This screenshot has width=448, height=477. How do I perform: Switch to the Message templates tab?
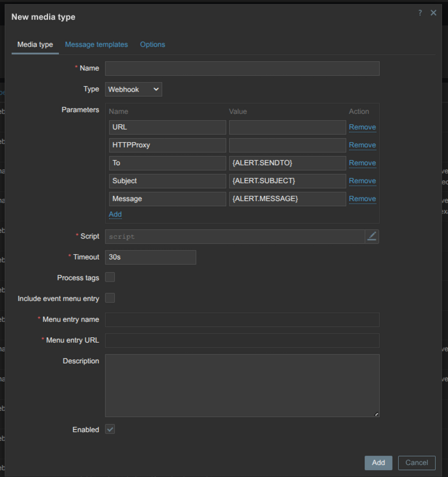pos(96,44)
